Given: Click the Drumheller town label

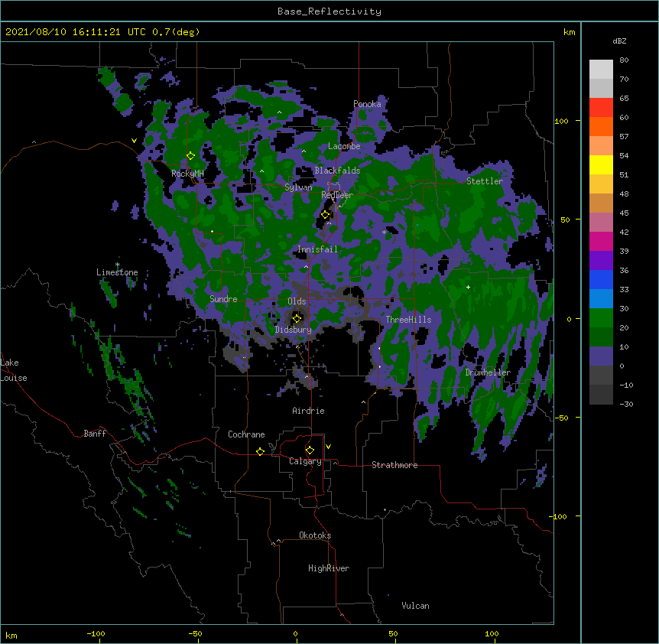Looking at the screenshot, I should coord(488,372).
